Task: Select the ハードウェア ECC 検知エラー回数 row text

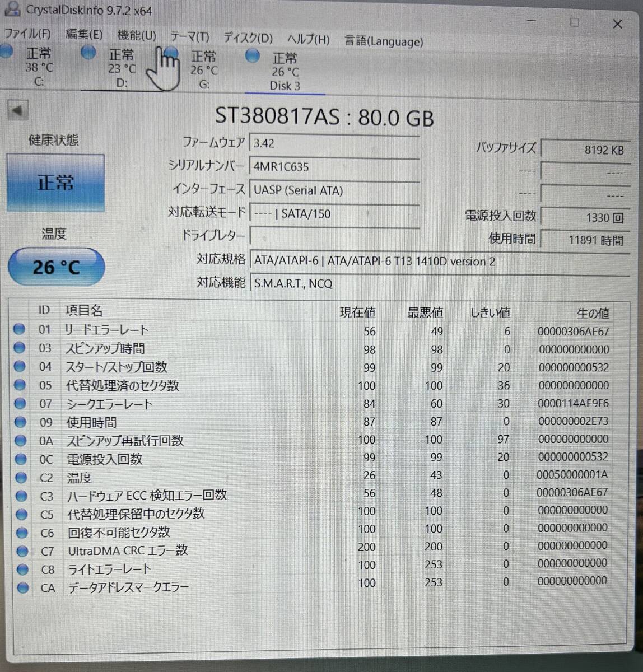Action: point(147,495)
